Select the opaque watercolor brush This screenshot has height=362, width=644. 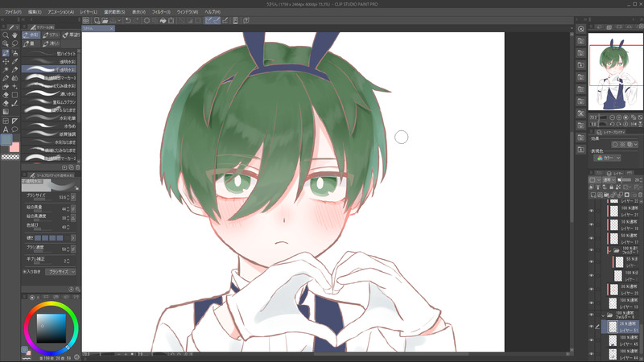click(x=49, y=69)
